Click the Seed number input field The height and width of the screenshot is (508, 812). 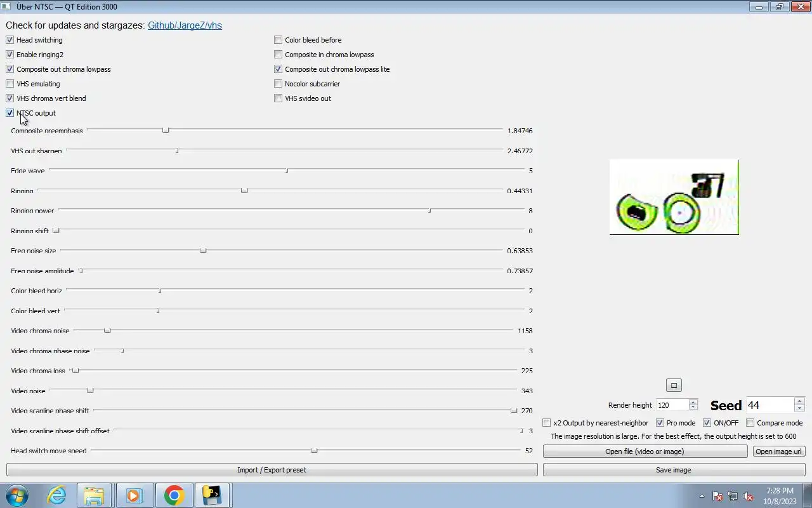pos(770,405)
